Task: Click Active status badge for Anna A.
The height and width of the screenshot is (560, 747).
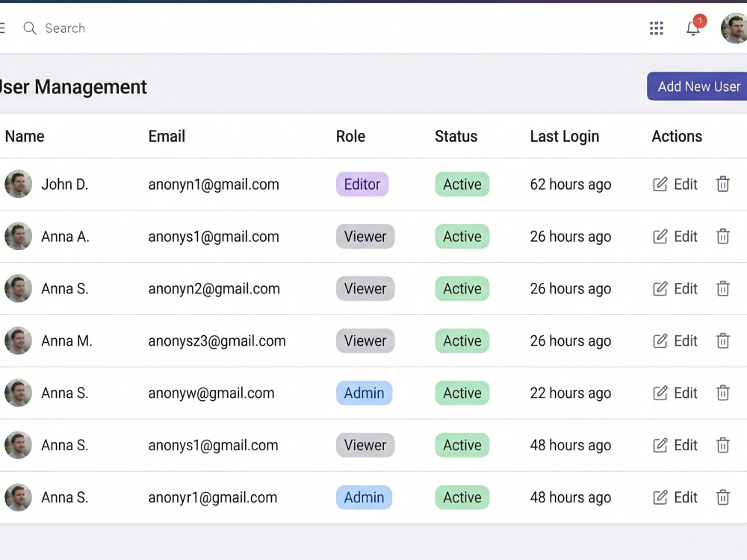Action: tap(462, 236)
